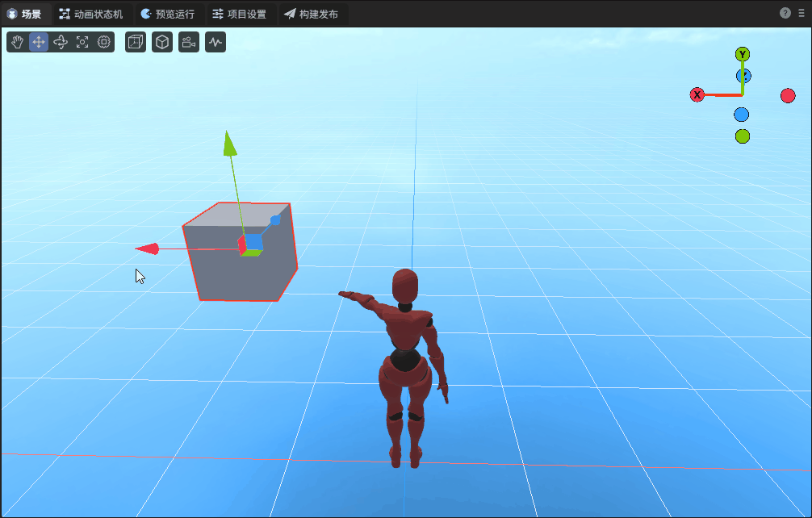Toggle the waveform stats button

point(216,42)
